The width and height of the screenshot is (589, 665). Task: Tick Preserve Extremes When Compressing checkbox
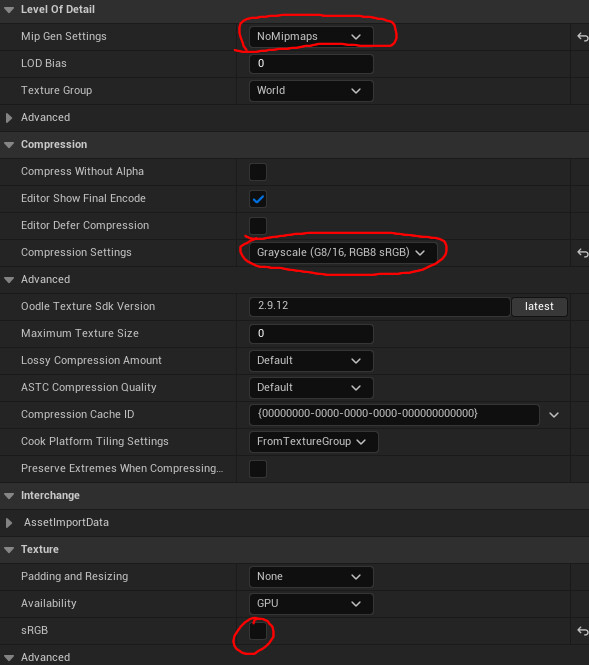coord(258,469)
